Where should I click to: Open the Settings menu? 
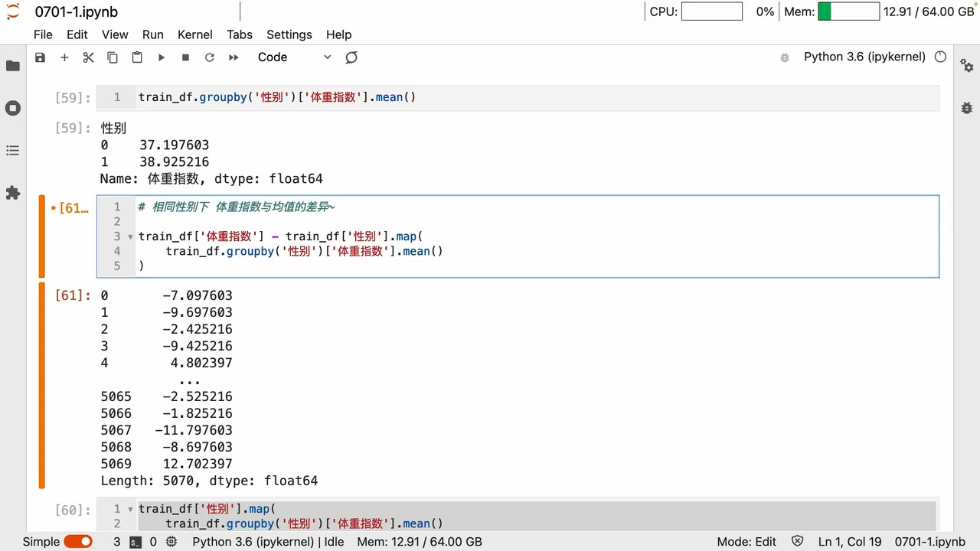289,34
